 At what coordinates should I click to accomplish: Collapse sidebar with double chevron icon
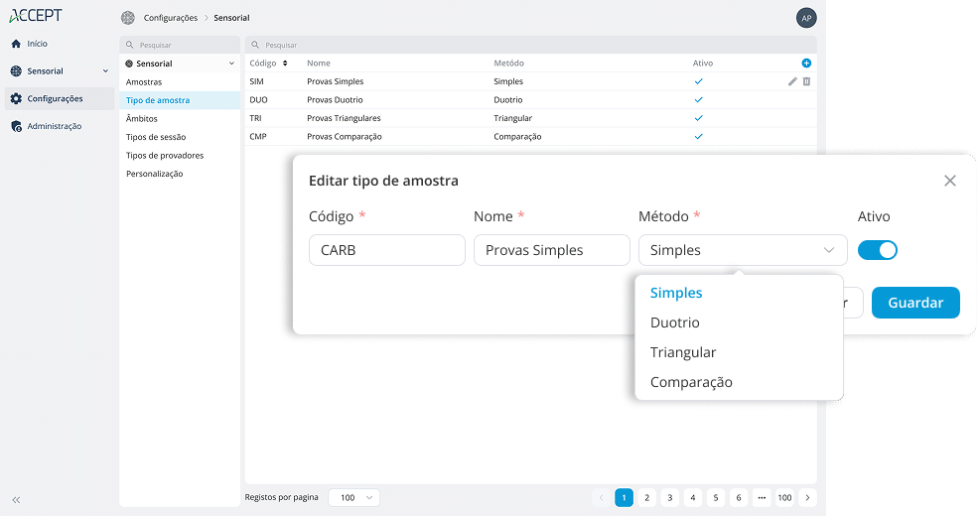pos(16,499)
